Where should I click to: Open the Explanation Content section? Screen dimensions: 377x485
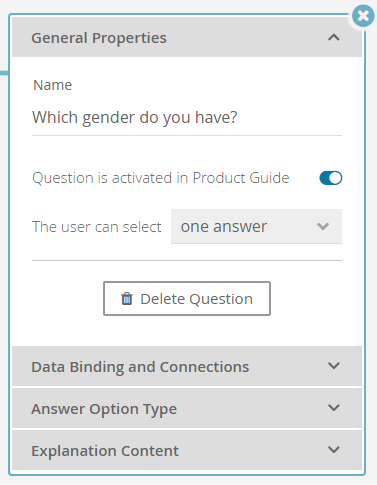point(187,450)
